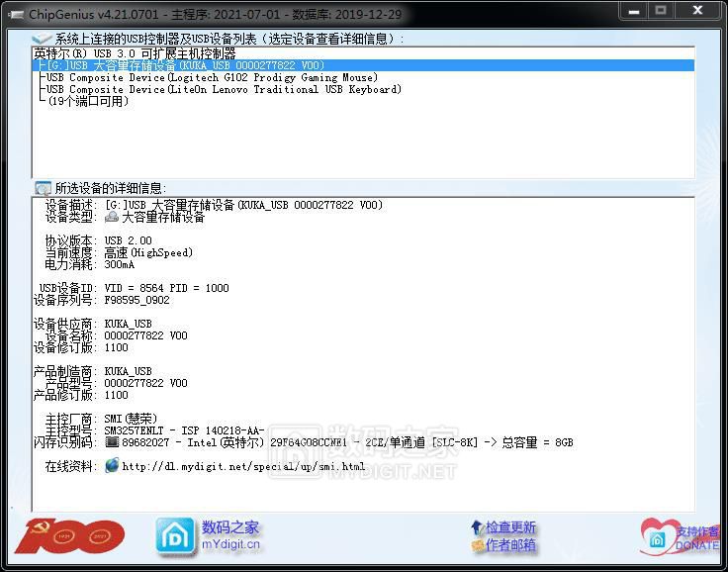The width and height of the screenshot is (728, 572).
Task: Click the serial number F98595_0902
Action: (136, 300)
